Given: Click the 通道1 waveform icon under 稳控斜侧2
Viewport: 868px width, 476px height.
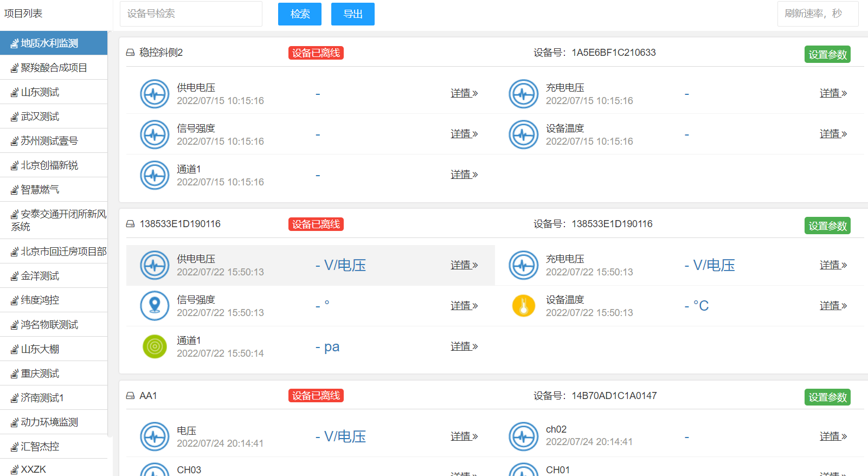Looking at the screenshot, I should tap(155, 175).
